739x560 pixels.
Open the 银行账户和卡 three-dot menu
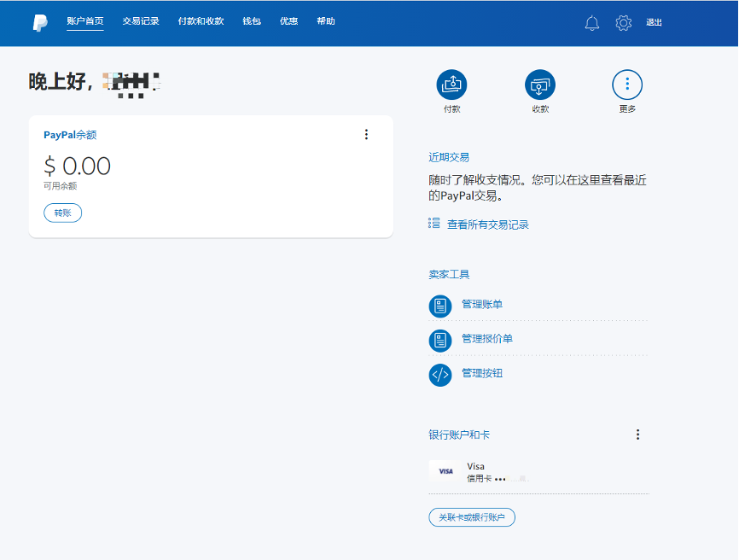click(x=637, y=435)
